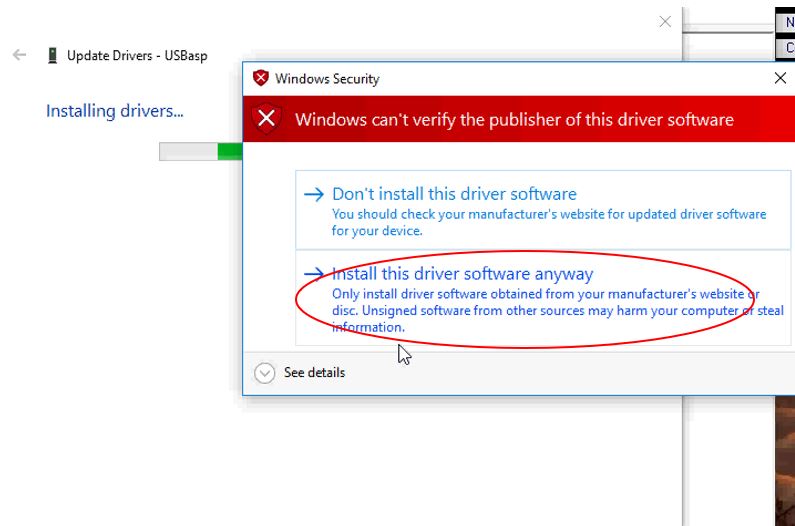Choose Install this driver software anyway
This screenshot has width=795, height=526.
point(543,298)
